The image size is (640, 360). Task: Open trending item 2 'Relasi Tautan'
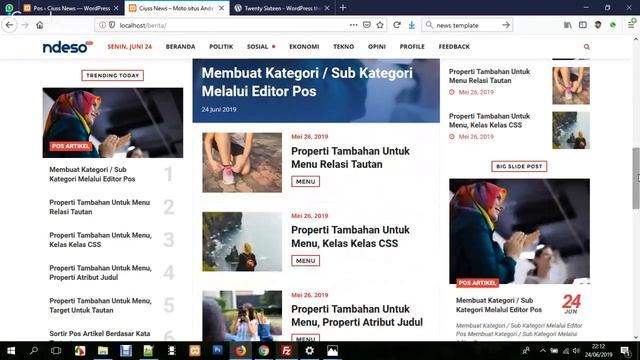coord(100,207)
